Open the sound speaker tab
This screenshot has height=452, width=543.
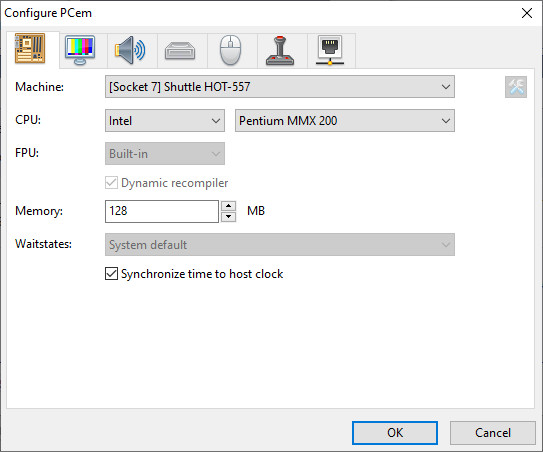click(x=130, y=50)
